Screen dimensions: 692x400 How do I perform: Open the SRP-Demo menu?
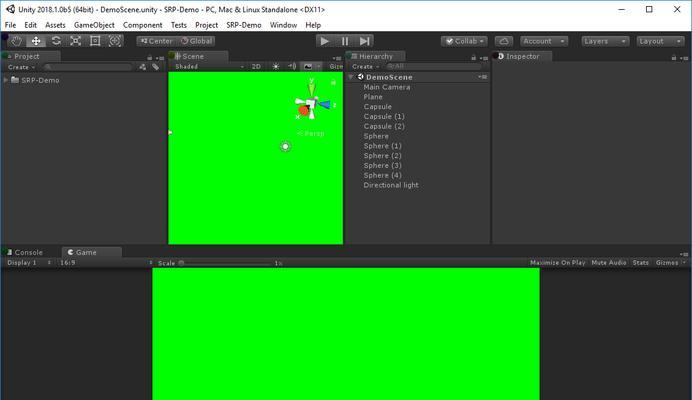244,25
